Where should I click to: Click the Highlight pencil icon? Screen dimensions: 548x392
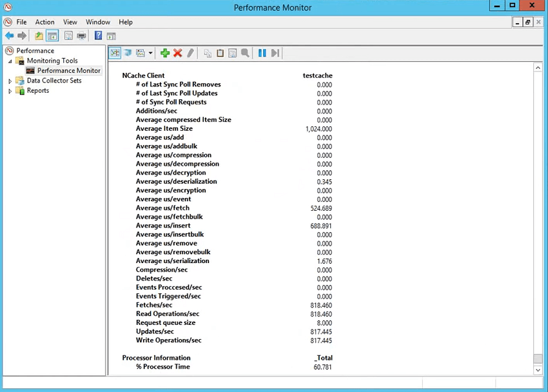click(190, 53)
